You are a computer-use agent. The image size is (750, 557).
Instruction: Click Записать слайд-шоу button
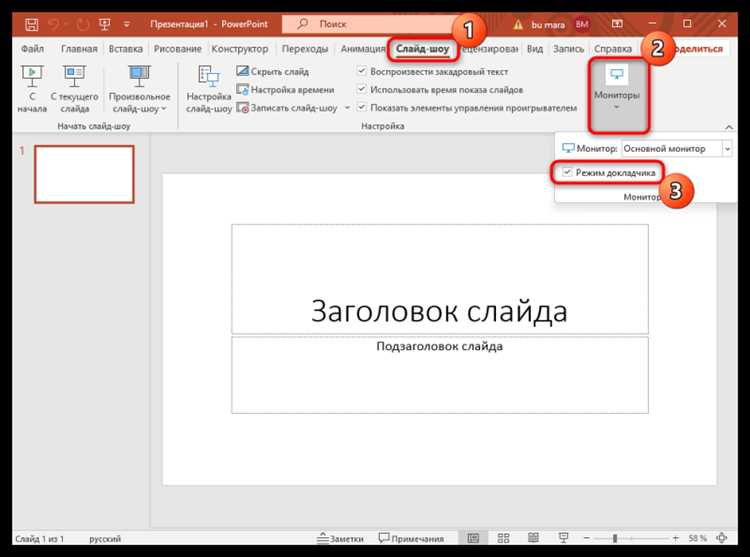click(287, 108)
